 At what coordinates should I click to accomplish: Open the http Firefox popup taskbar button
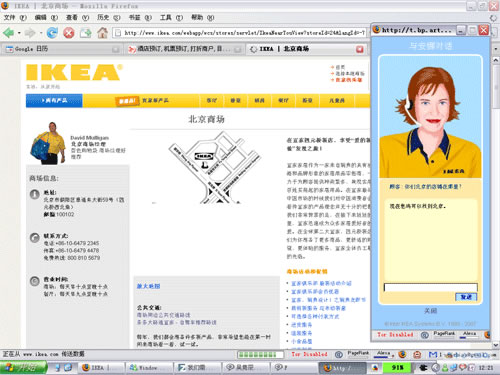pos(343,368)
